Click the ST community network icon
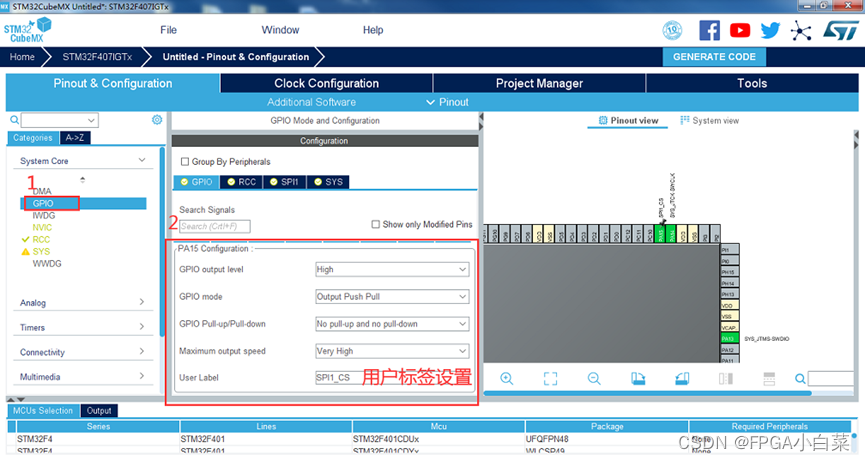This screenshot has width=865, height=461. click(800, 30)
